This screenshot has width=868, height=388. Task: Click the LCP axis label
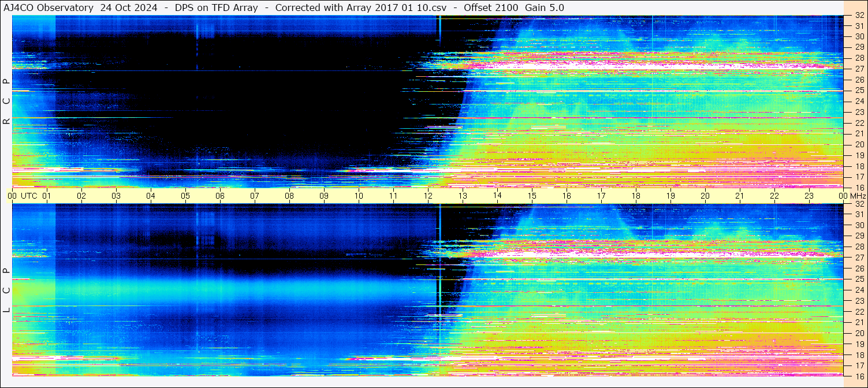[x=6, y=290]
